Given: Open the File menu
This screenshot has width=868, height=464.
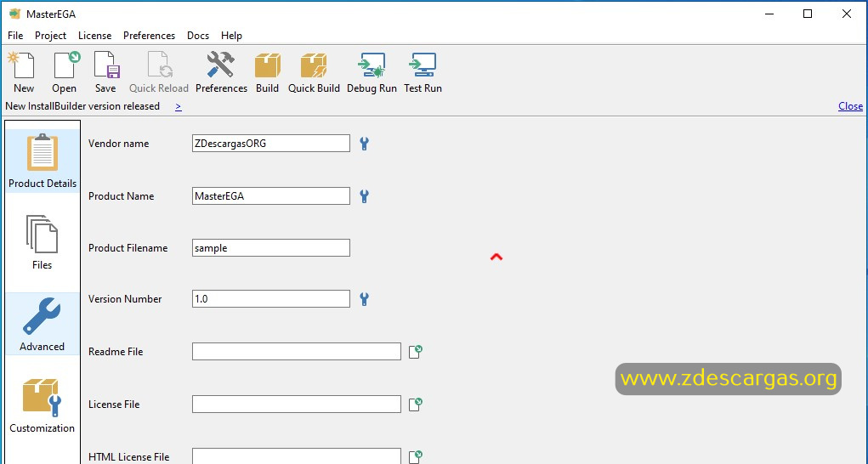Looking at the screenshot, I should click(x=15, y=36).
